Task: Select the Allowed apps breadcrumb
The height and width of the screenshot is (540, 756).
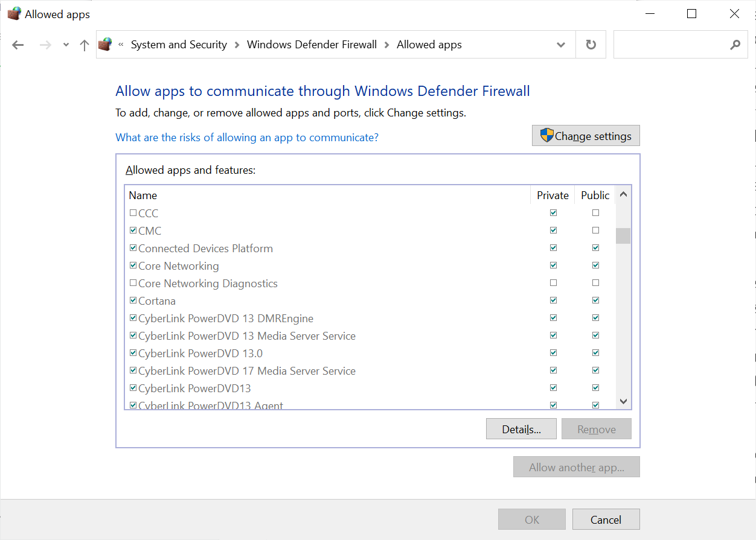Action: coord(429,45)
